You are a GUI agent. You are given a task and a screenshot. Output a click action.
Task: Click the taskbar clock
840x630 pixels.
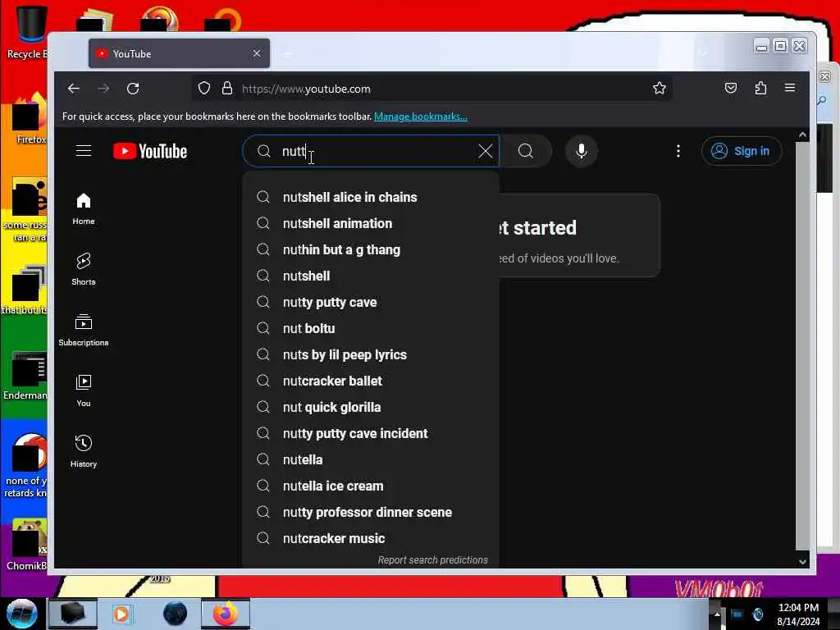tap(798, 614)
